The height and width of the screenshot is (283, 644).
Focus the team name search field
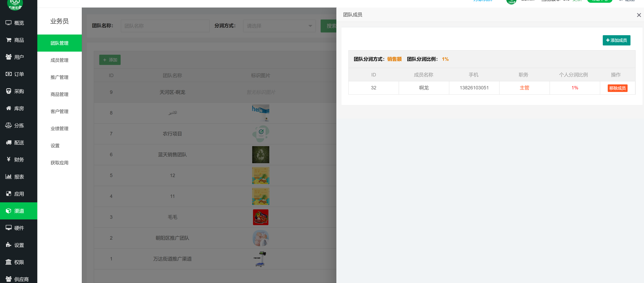pyautogui.click(x=165, y=26)
